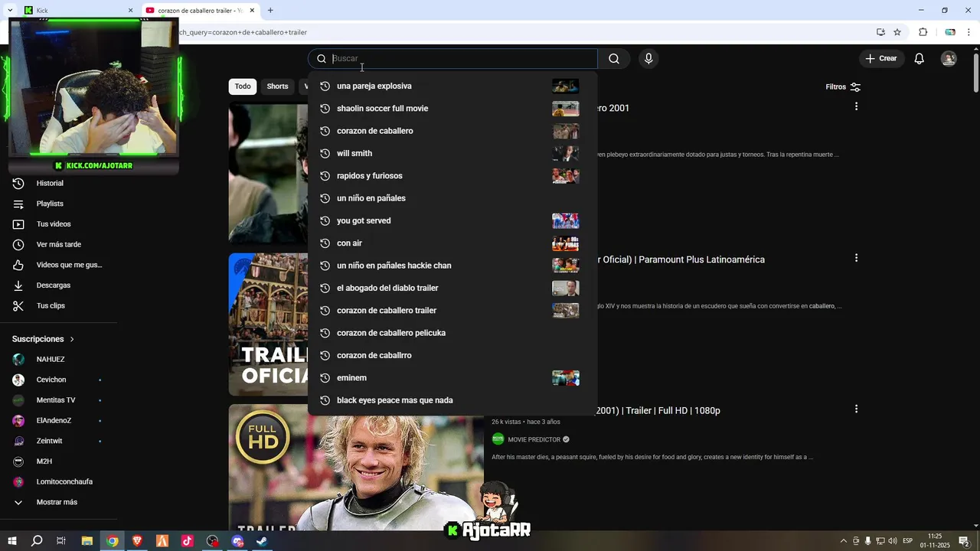This screenshot has width=980, height=551.
Task: Select 'con air' suggestion
Action: tap(452, 243)
